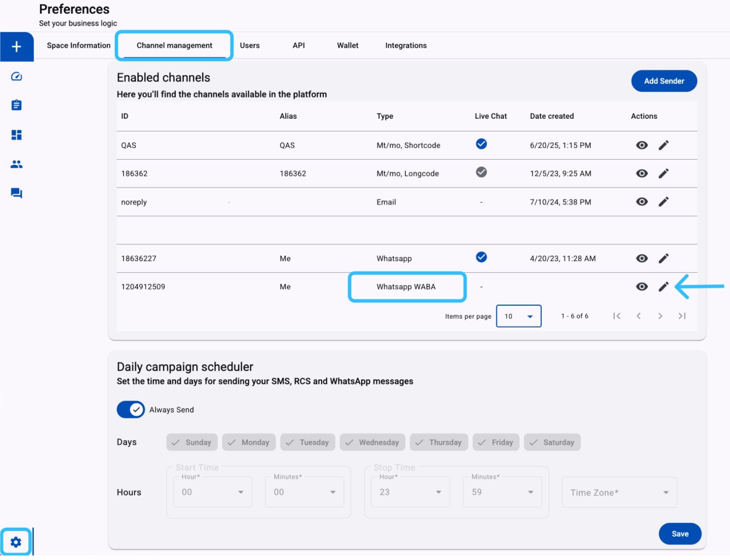Go to next page of channels
The image size is (730, 560).
(660, 316)
